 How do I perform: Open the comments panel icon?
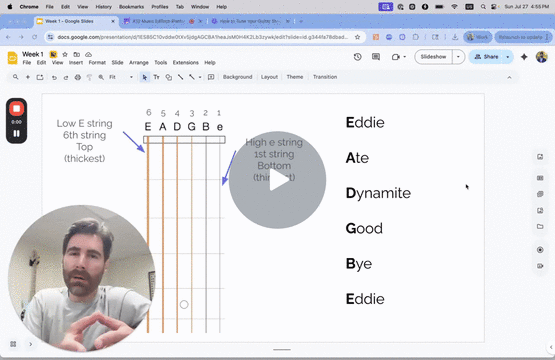(x=376, y=57)
